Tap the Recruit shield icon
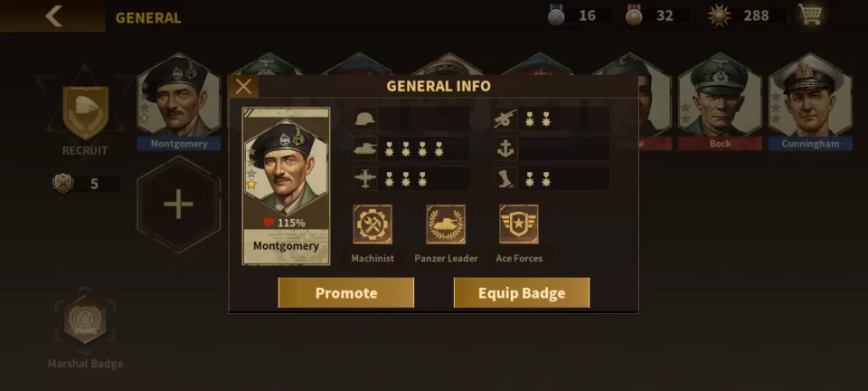Image resolution: width=868 pixels, height=391 pixels. (85, 112)
